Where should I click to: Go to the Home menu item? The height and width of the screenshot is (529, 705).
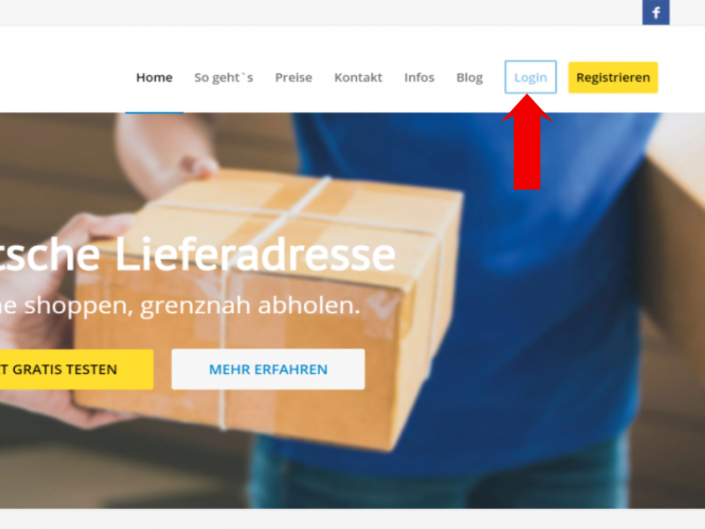tap(154, 77)
